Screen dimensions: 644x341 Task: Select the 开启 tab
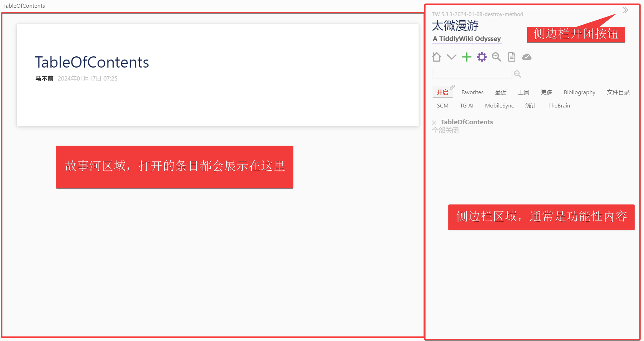click(442, 92)
